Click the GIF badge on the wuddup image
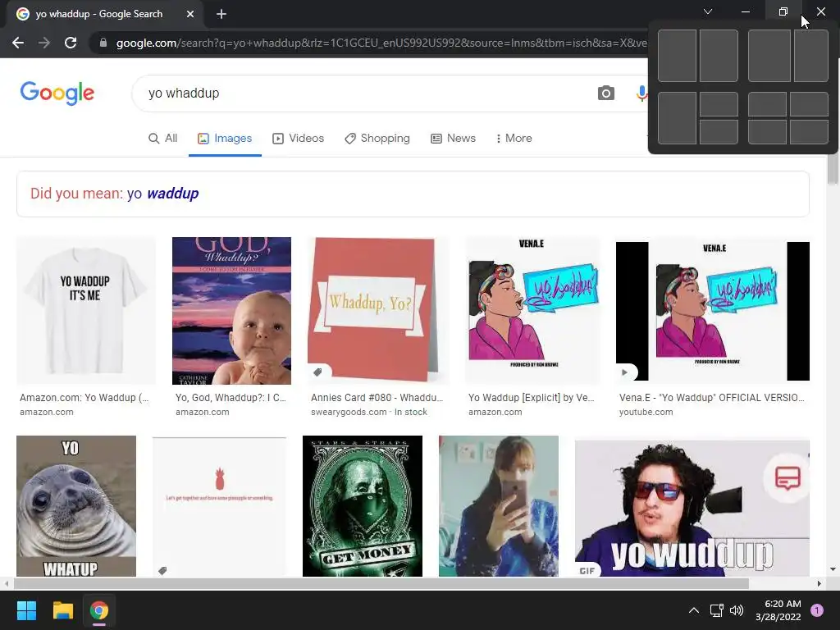Image resolution: width=840 pixels, height=630 pixels. coord(587,571)
